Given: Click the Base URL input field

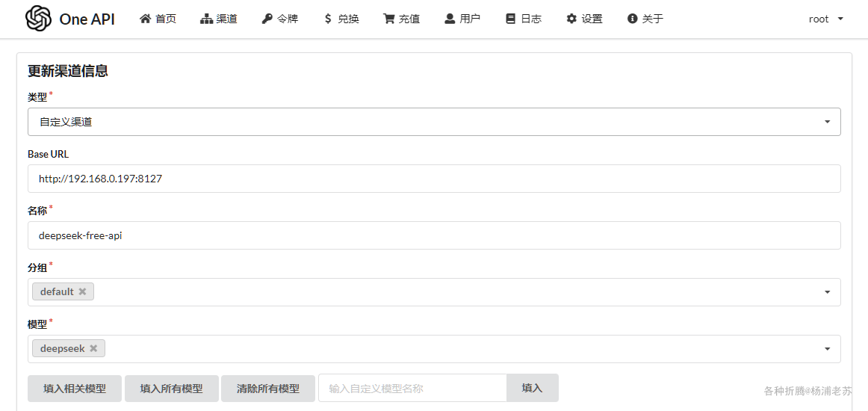Looking at the screenshot, I should 433,179.
